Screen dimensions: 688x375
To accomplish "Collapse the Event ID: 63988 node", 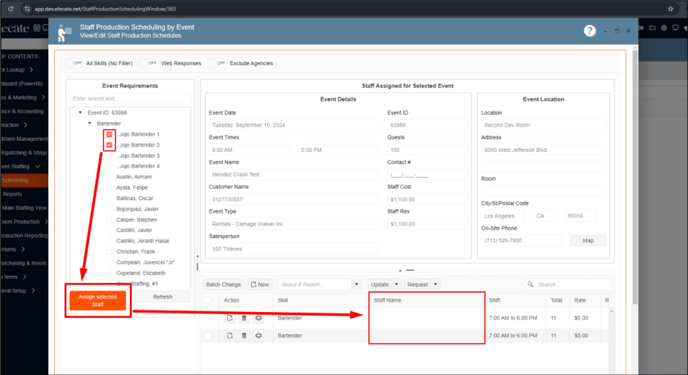I will pyautogui.click(x=80, y=113).
